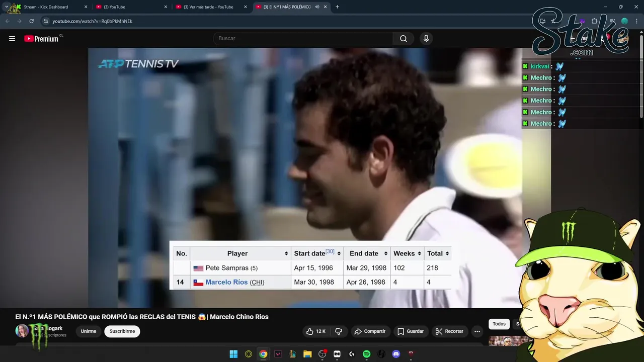Close the Stream - Kick Dashboard tab

click(86, 7)
